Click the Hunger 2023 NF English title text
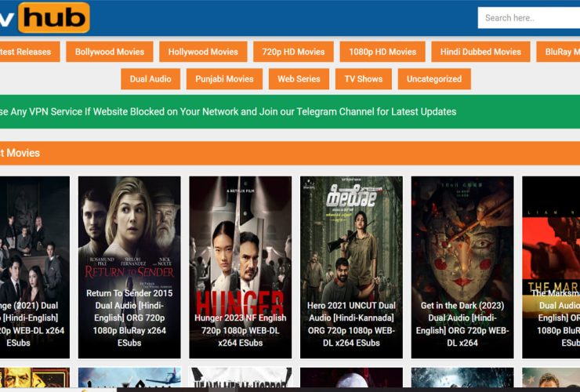This screenshot has width=580, height=392. (241, 330)
